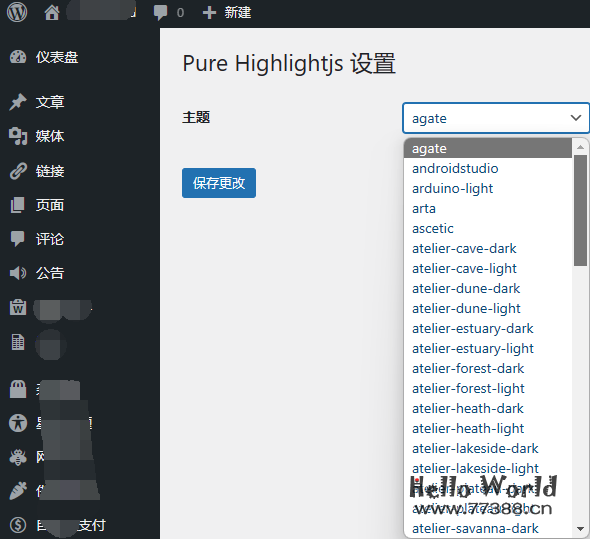Click the carrot sidebar icon
This screenshot has height=539, width=590.
tap(18, 491)
